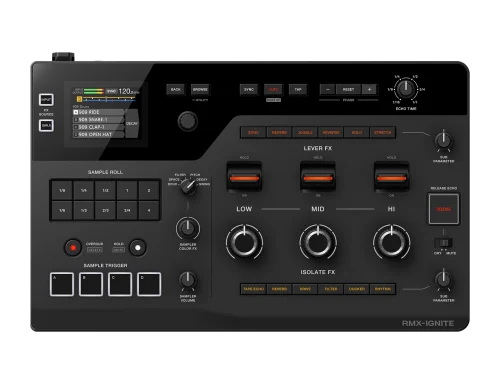Hit the BACK button
This screenshot has width=500, height=383.
click(175, 90)
